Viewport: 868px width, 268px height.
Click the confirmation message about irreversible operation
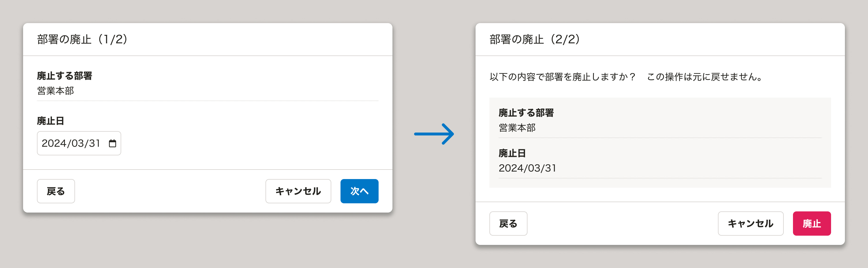click(x=626, y=77)
